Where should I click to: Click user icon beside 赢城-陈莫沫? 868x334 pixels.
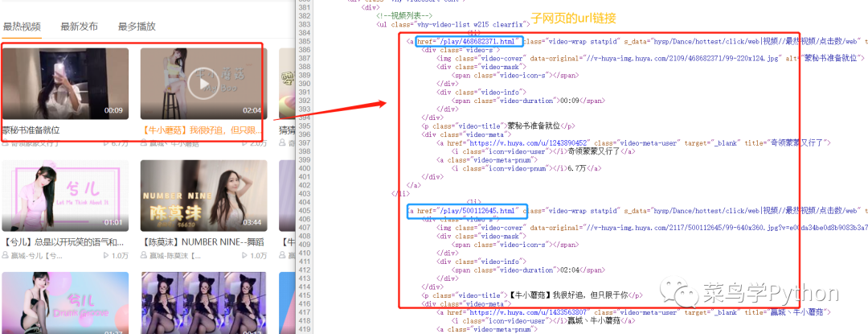point(144,256)
